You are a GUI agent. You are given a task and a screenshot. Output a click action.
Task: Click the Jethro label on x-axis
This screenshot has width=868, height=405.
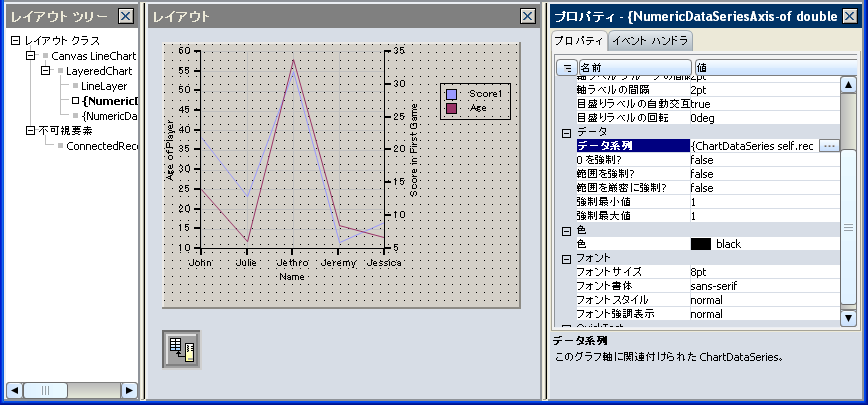292,263
